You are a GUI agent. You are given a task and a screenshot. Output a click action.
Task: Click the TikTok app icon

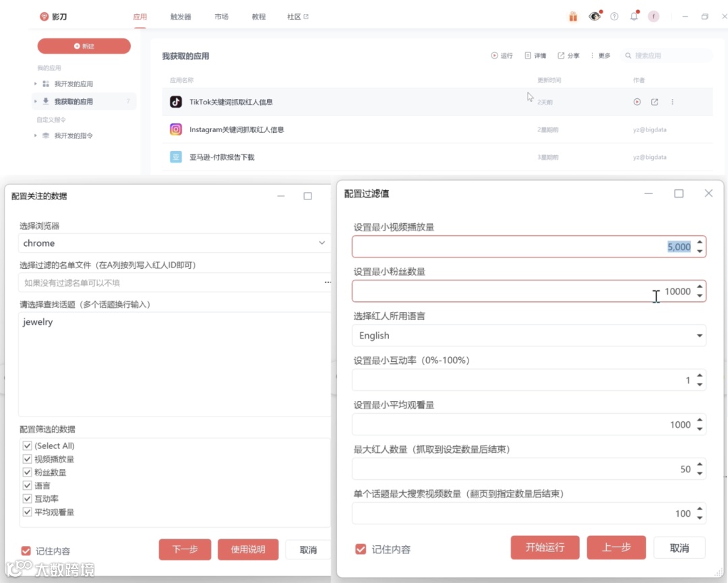pos(175,102)
